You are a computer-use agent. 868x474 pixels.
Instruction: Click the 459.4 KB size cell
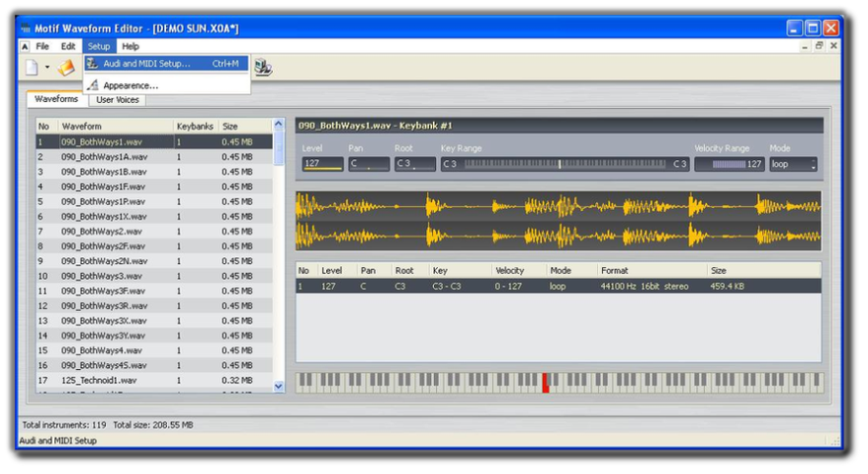click(x=727, y=287)
